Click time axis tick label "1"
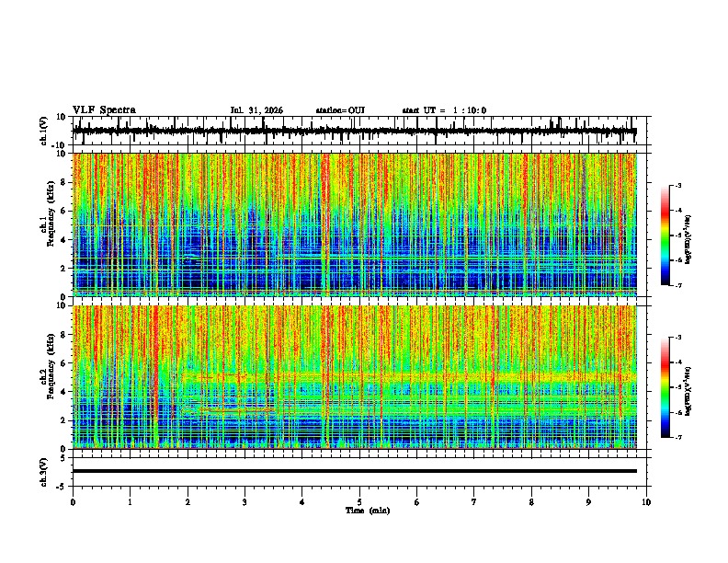Image resolution: width=728 pixels, height=563 pixels. click(x=130, y=502)
